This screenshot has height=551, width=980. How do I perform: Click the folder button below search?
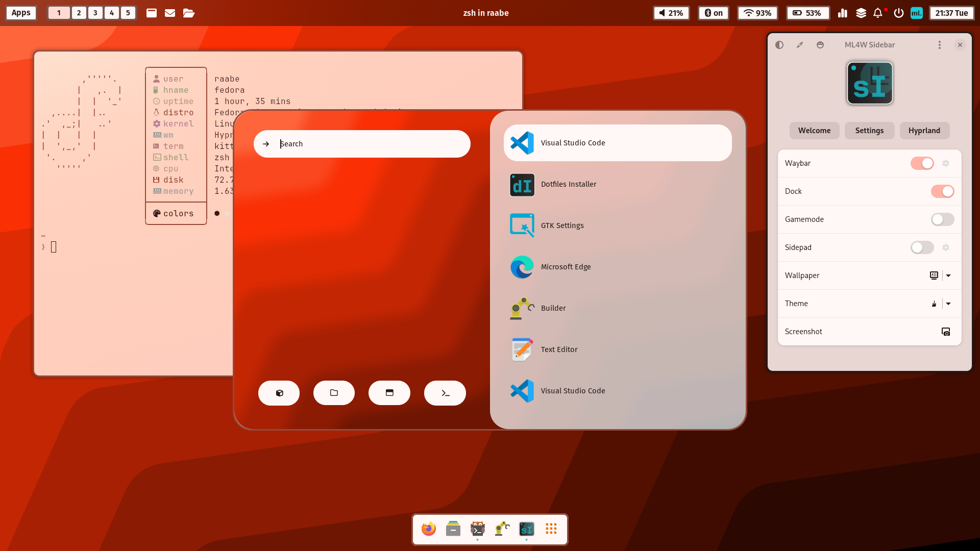pos(334,393)
